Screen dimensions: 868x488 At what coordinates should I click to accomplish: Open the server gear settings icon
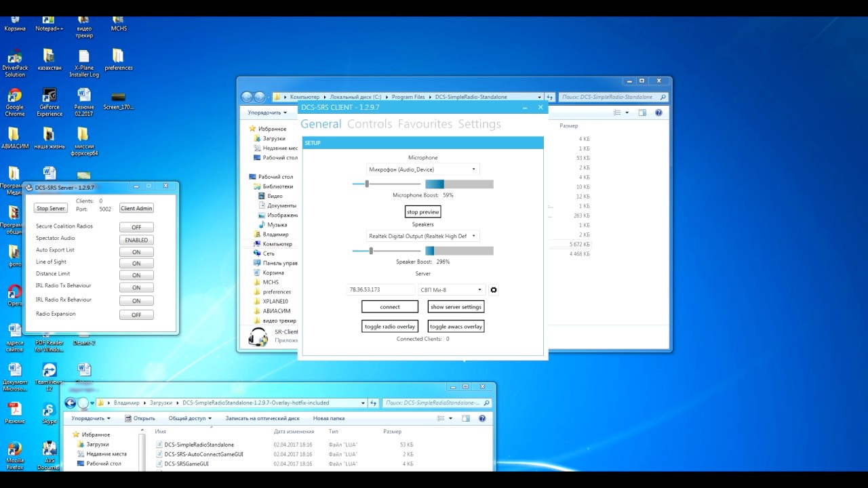(x=494, y=290)
